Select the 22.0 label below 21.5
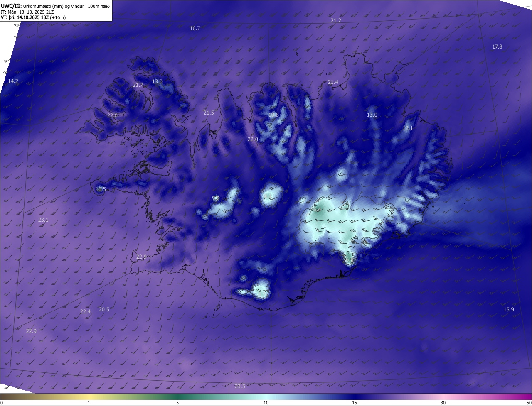This screenshot has height=406, width=532. point(253,139)
